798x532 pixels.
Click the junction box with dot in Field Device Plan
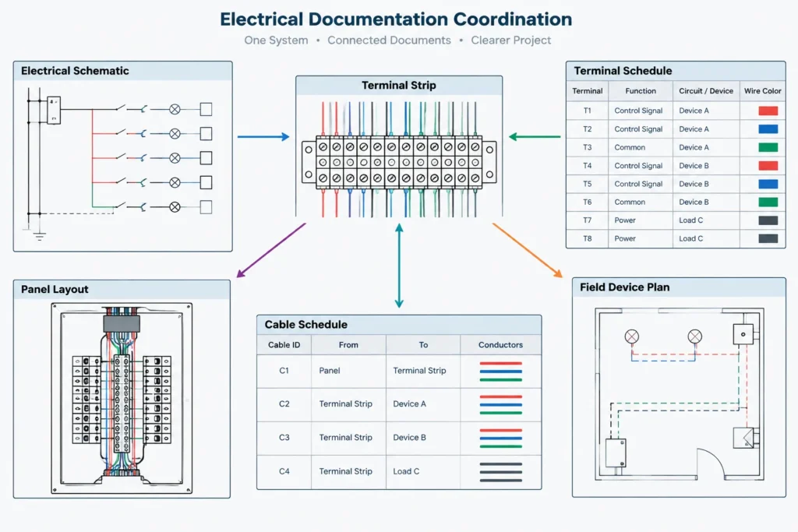743,334
